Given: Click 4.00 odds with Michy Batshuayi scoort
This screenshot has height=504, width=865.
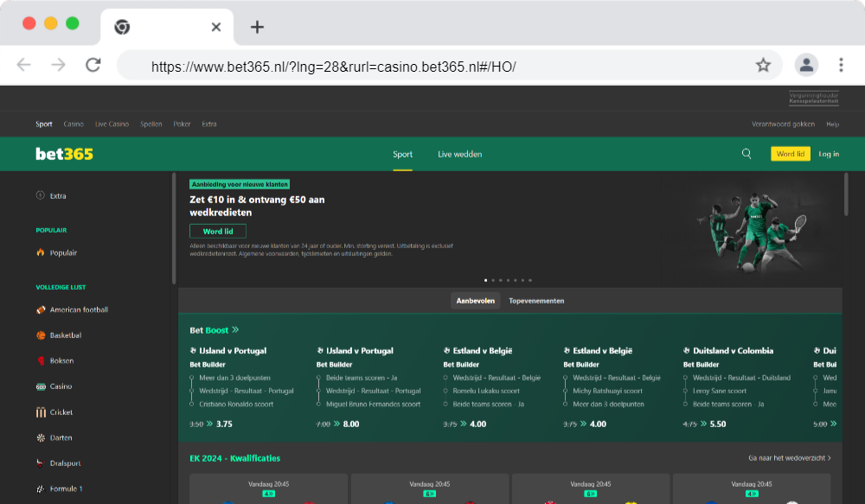Looking at the screenshot, I should click(x=598, y=424).
